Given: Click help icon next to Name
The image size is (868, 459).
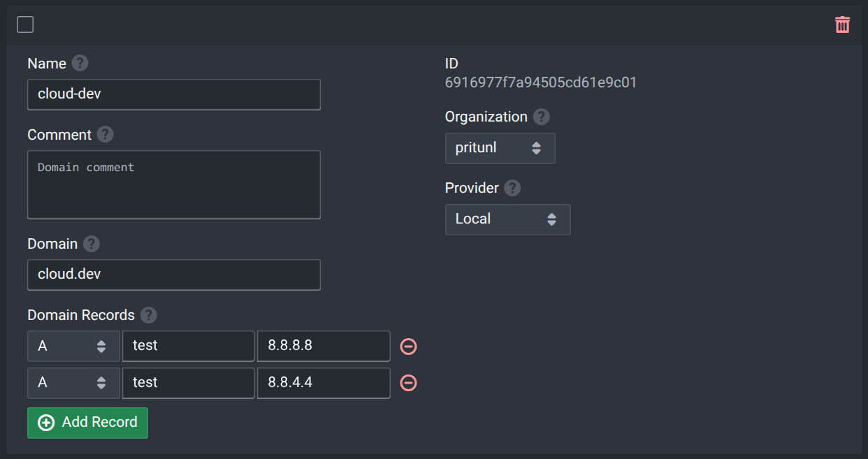Looking at the screenshot, I should 80,64.
